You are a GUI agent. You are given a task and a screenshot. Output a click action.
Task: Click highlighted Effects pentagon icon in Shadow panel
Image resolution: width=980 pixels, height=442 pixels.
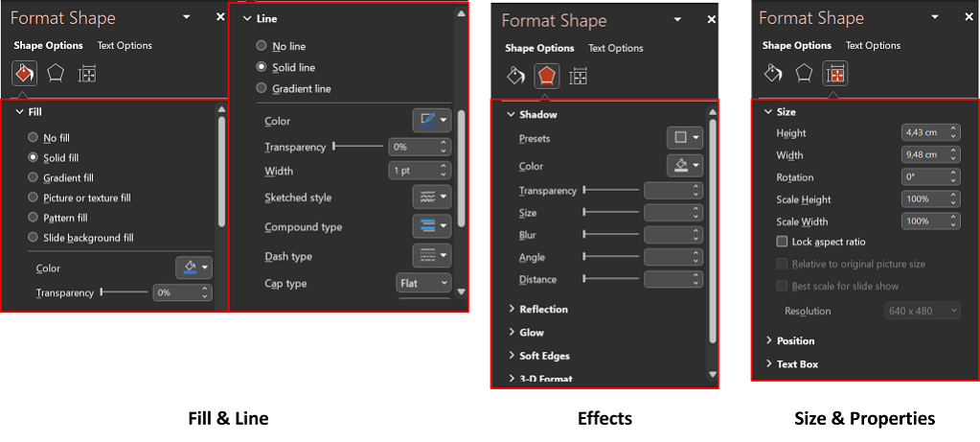(546, 77)
